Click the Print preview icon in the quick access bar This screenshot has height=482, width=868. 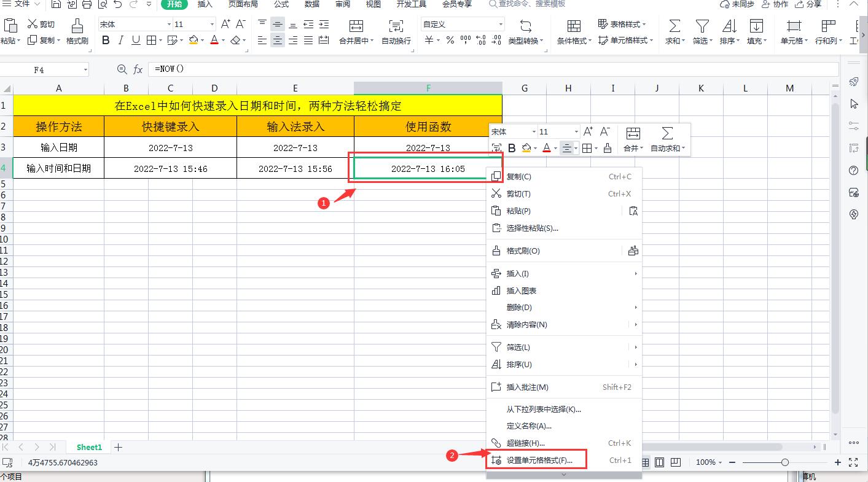coord(101,4)
